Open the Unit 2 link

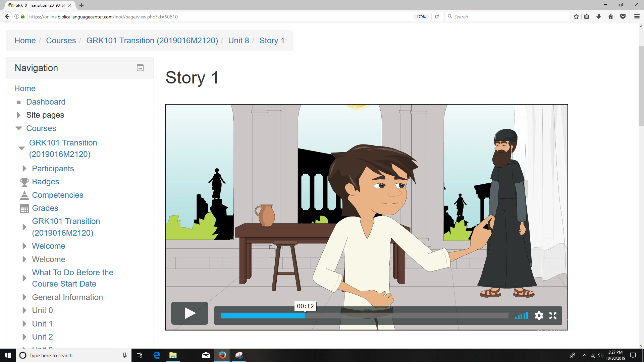tap(43, 337)
